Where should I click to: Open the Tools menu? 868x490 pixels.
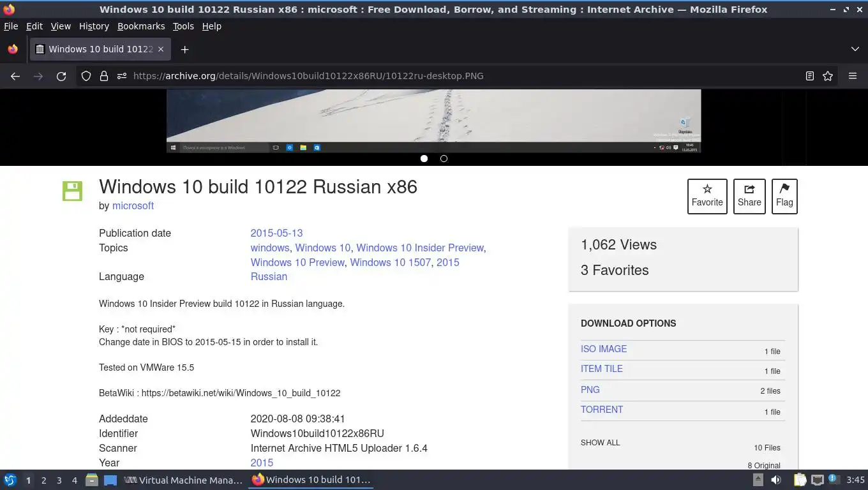coord(183,26)
